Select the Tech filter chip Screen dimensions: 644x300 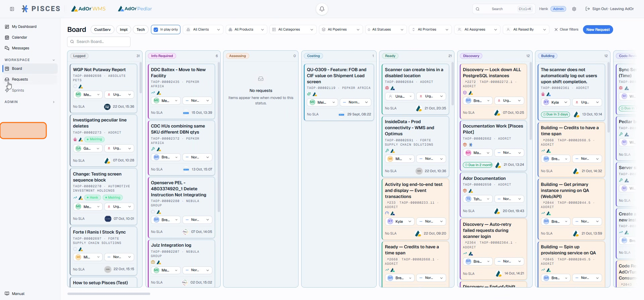coord(141,30)
